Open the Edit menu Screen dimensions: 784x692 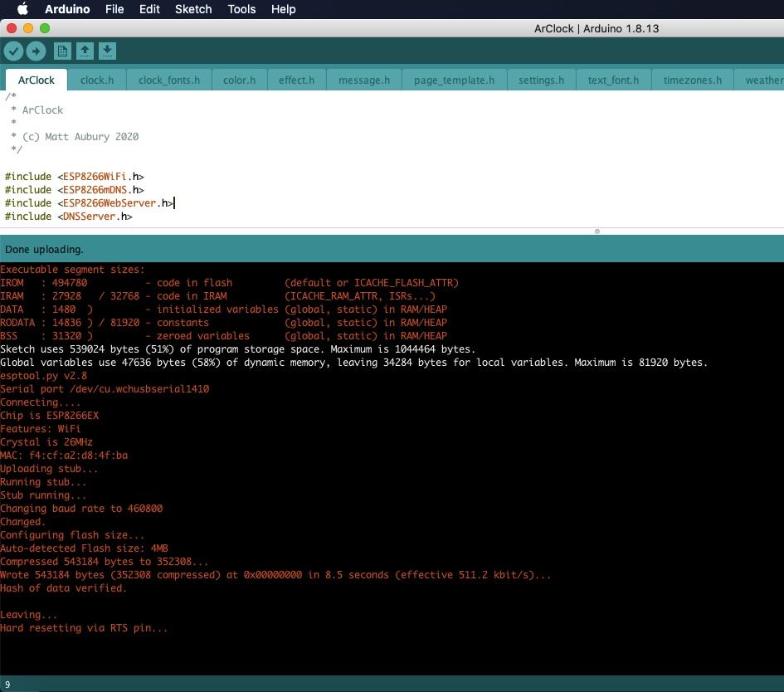click(149, 9)
